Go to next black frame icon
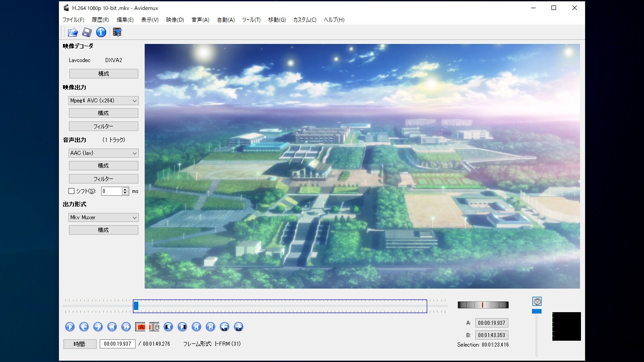The image size is (644, 362). [182, 327]
